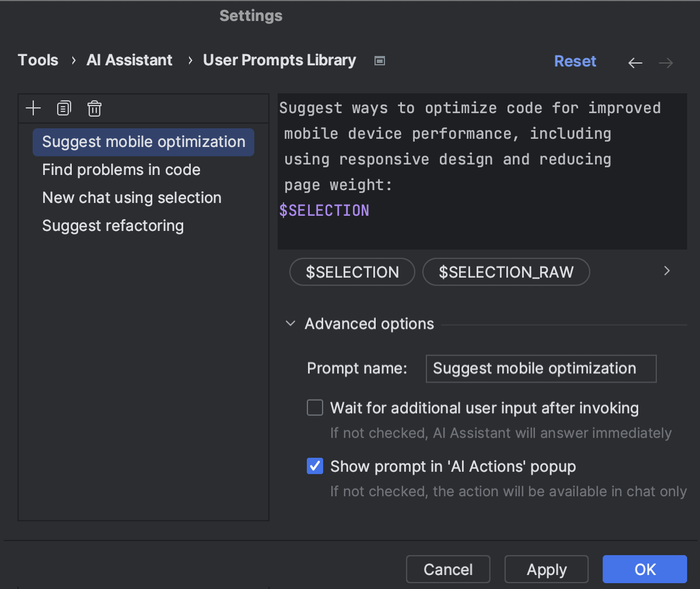The height and width of the screenshot is (589, 700).
Task: Click the forward arrow in settings header
Action: (666, 62)
